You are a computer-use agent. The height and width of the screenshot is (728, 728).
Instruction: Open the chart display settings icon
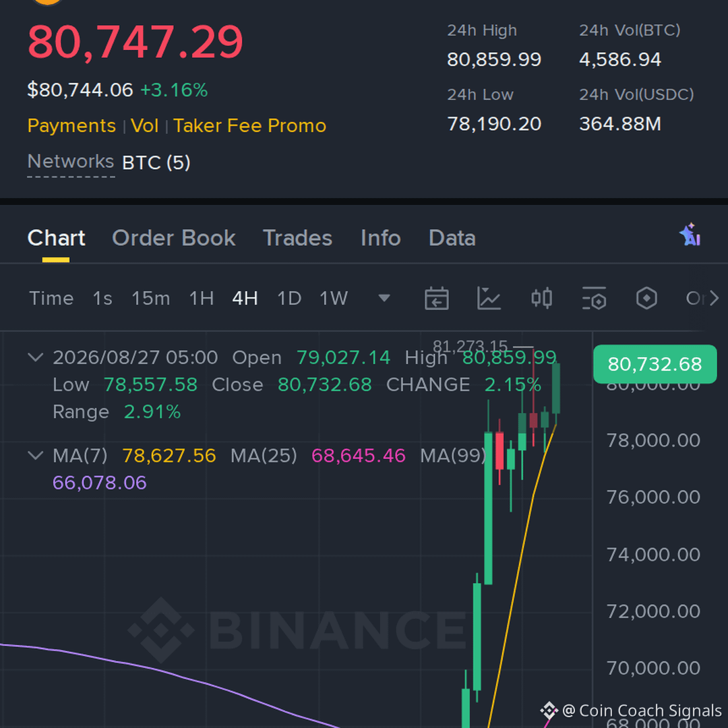tap(594, 298)
